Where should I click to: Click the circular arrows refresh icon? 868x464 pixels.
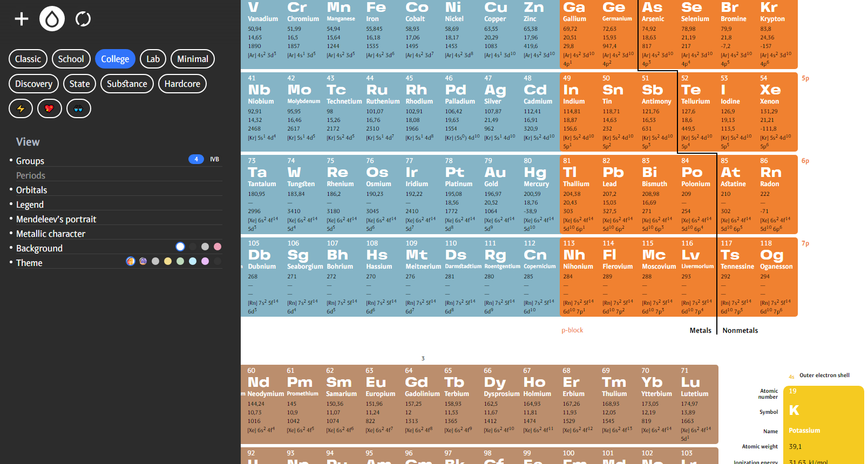coord(83,19)
